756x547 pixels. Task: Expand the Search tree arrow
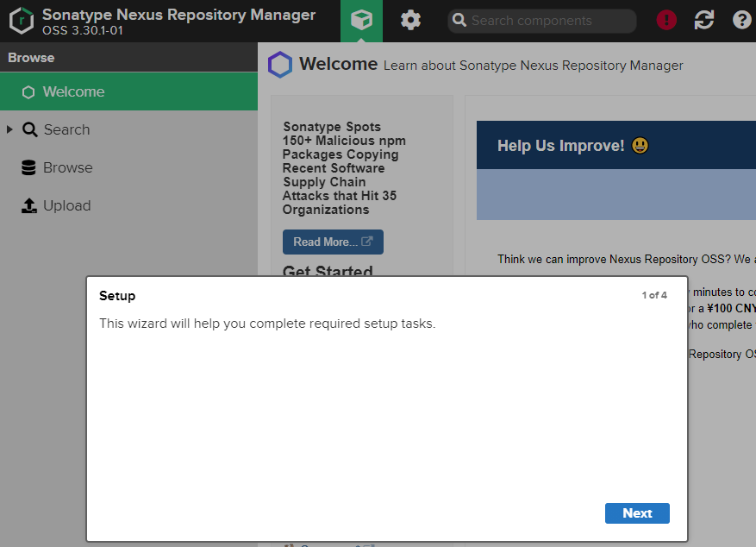[x=9, y=129]
